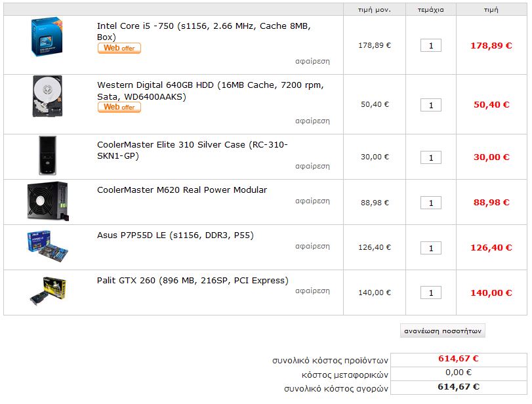
Task: Focus the quantity field for Asus P7P55D LE
Action: pyautogui.click(x=431, y=248)
